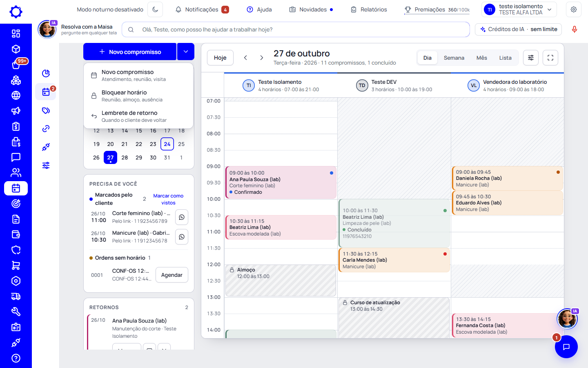Open Ana Paula Souza 09:00 appointment
This screenshot has height=368, width=588.
pos(281,182)
